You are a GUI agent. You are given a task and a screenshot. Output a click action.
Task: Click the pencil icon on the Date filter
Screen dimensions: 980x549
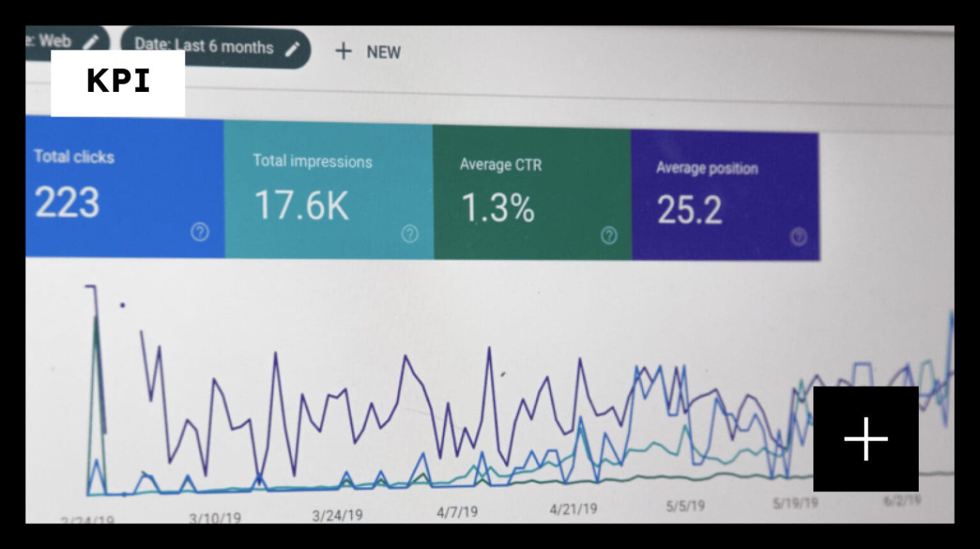(292, 49)
